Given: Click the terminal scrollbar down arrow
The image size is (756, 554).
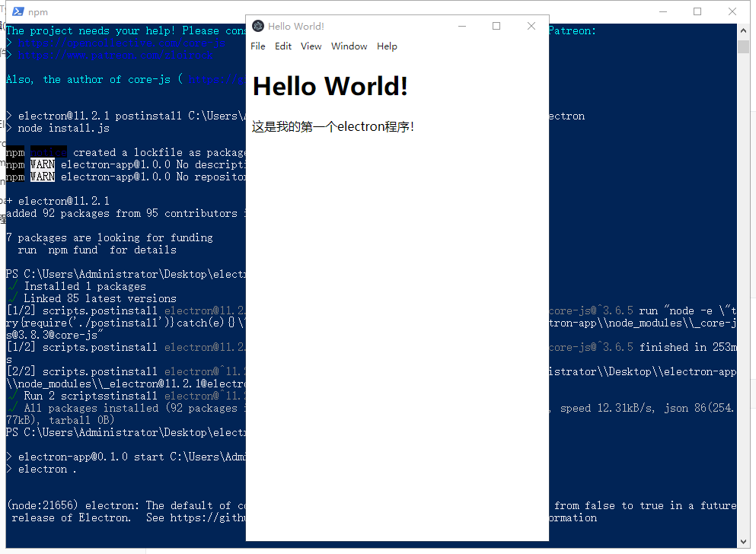Looking at the screenshot, I should pyautogui.click(x=743, y=542).
